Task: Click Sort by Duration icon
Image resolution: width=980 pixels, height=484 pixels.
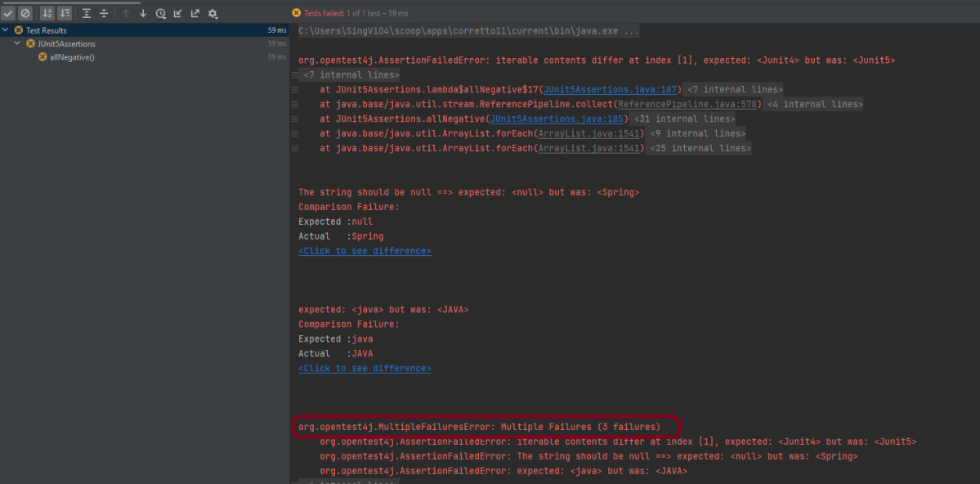Action: tap(65, 13)
